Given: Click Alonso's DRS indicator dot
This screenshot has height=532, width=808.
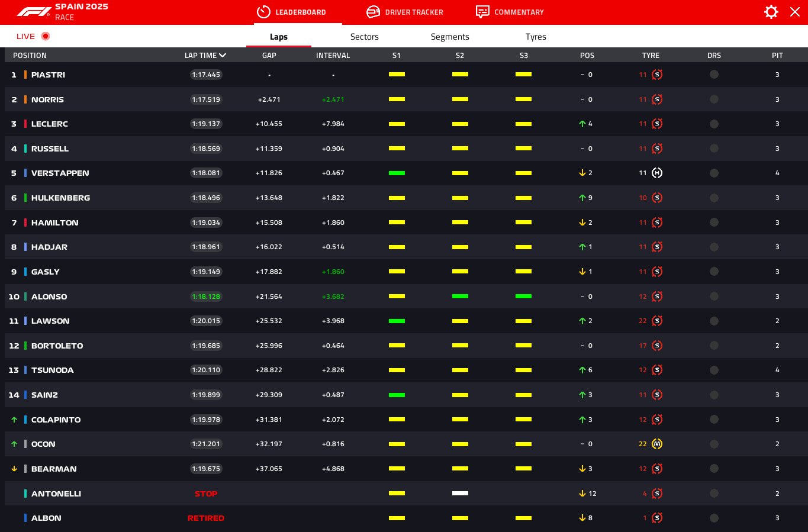Looking at the screenshot, I should click(714, 296).
